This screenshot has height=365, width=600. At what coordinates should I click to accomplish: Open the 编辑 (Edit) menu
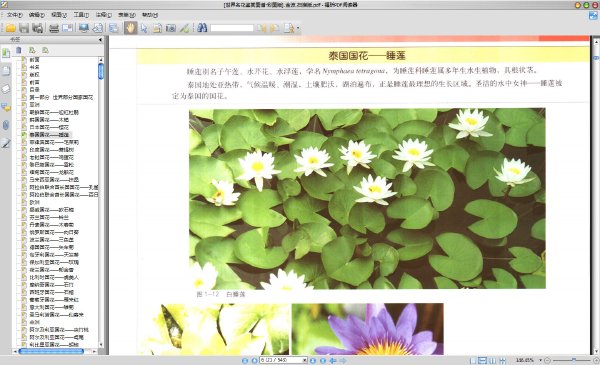click(x=37, y=15)
